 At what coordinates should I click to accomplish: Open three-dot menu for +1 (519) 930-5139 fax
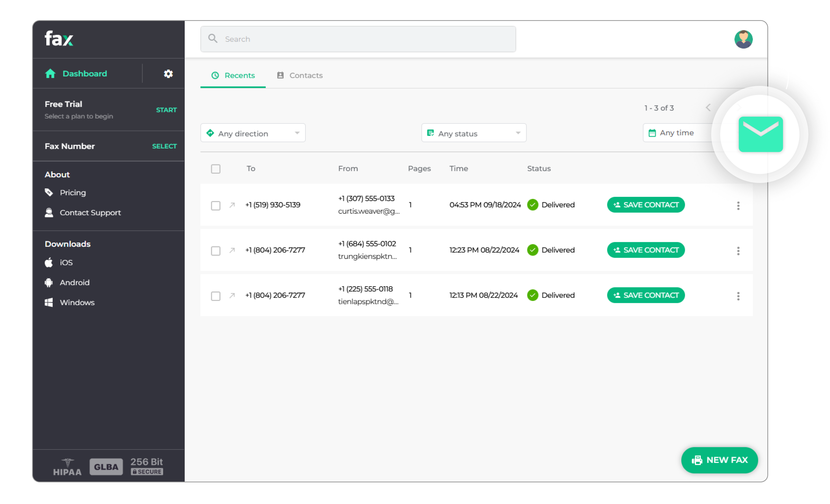tap(738, 205)
